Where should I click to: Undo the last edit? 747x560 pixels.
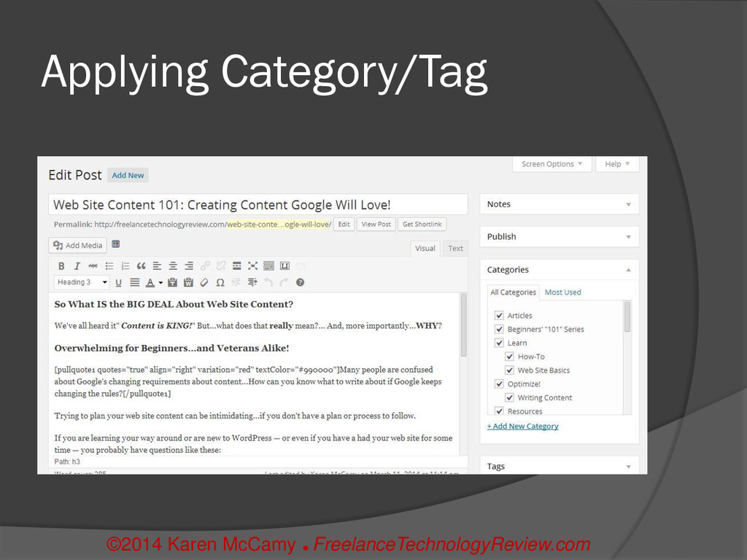click(x=268, y=282)
